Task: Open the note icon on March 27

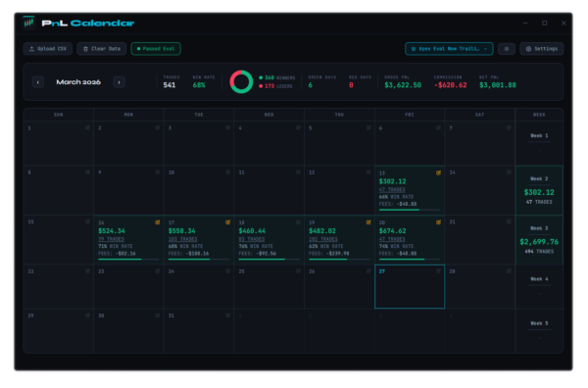Action: point(438,271)
